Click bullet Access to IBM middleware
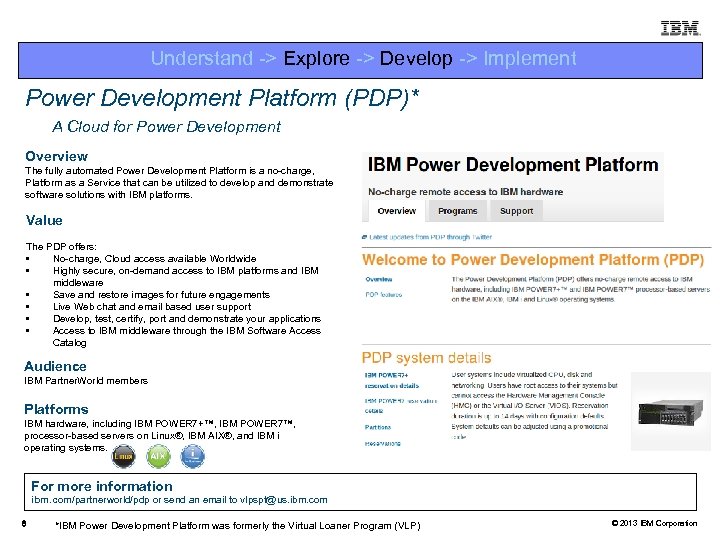The width and height of the screenshot is (720, 540). pos(187,337)
